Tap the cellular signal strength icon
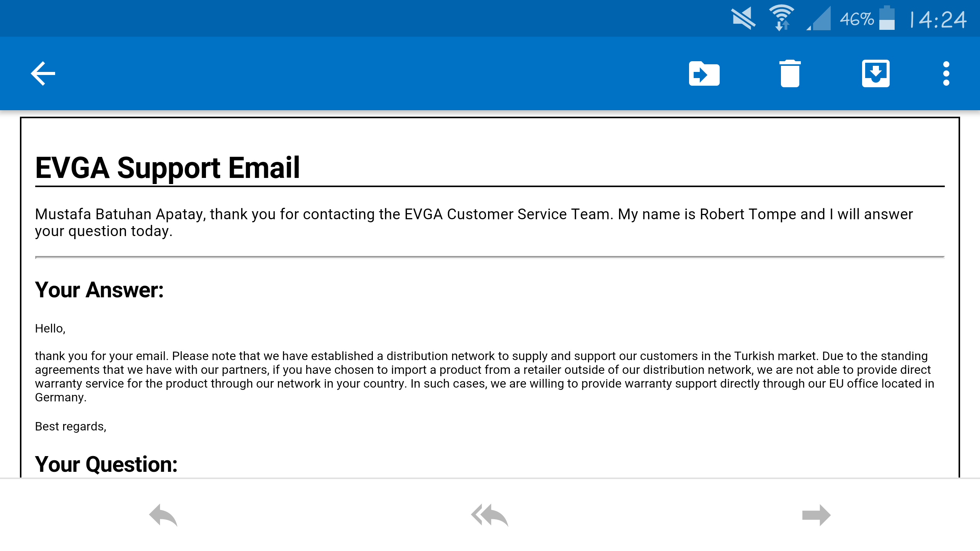 tap(819, 18)
